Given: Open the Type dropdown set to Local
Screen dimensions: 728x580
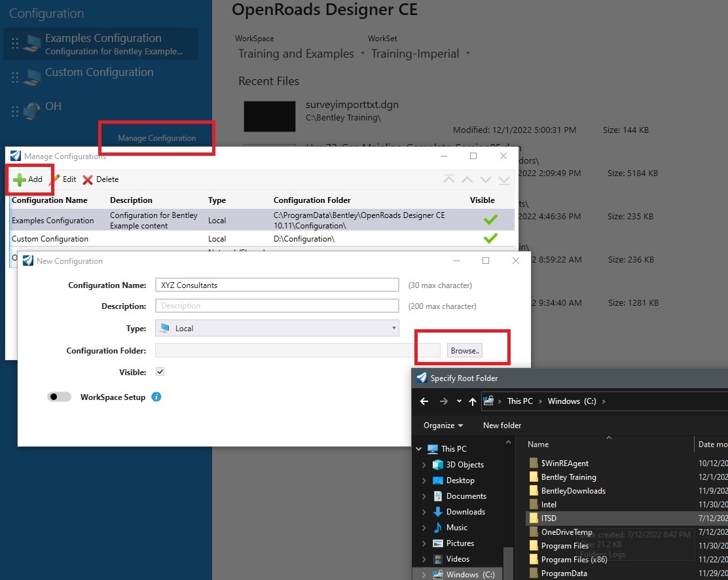Looking at the screenshot, I should point(277,328).
